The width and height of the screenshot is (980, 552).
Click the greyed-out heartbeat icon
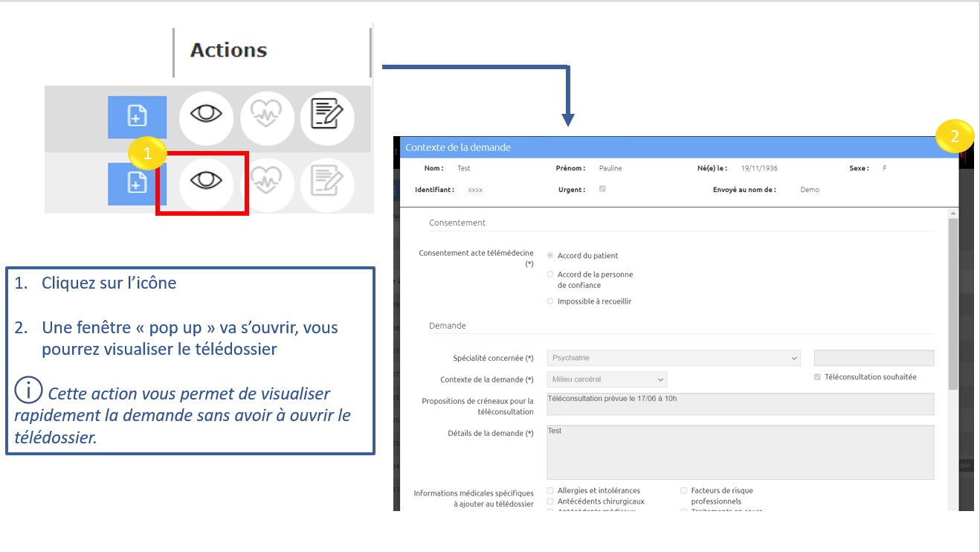(267, 182)
